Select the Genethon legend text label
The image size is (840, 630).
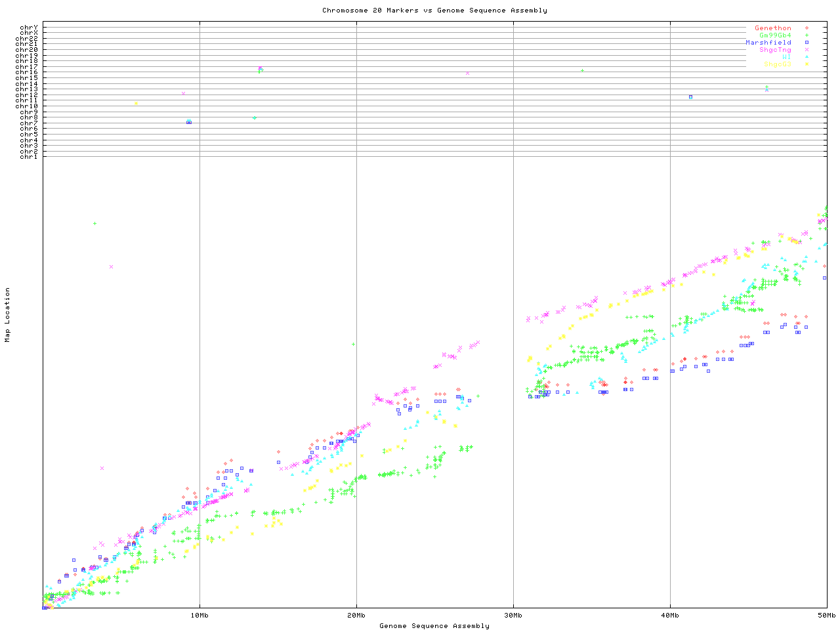click(772, 28)
